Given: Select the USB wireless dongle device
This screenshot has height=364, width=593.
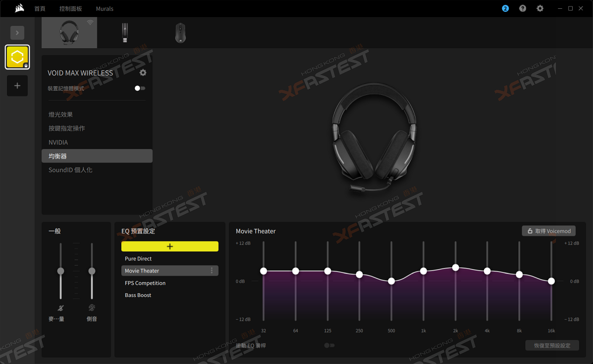Looking at the screenshot, I should point(125,33).
